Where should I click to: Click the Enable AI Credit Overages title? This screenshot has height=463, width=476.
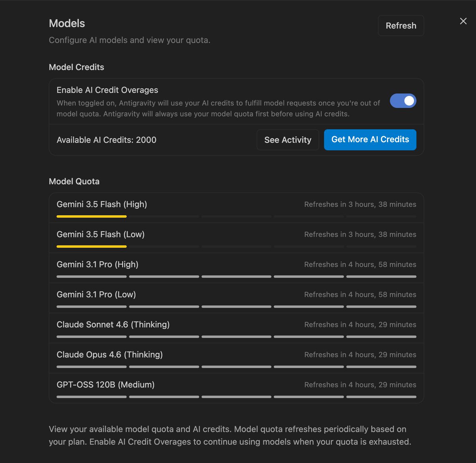click(107, 90)
